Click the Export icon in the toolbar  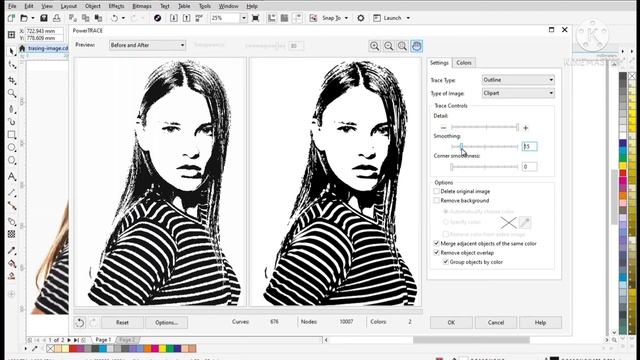coord(186,18)
